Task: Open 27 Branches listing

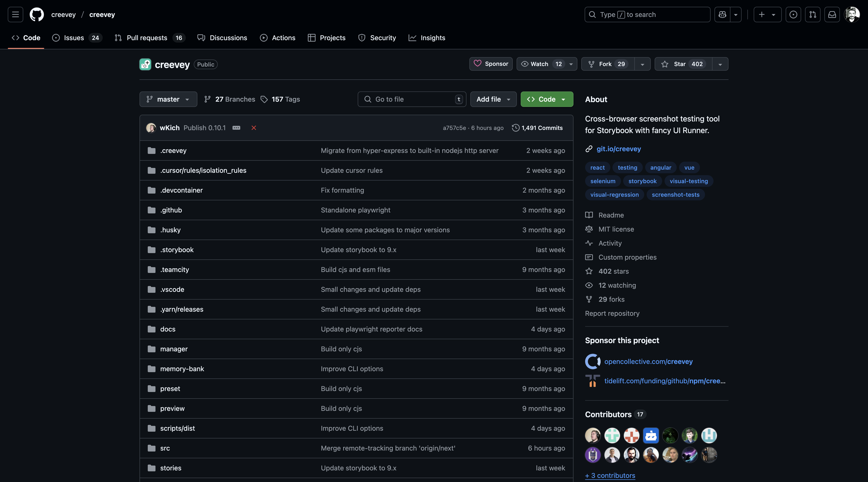Action: click(230, 99)
